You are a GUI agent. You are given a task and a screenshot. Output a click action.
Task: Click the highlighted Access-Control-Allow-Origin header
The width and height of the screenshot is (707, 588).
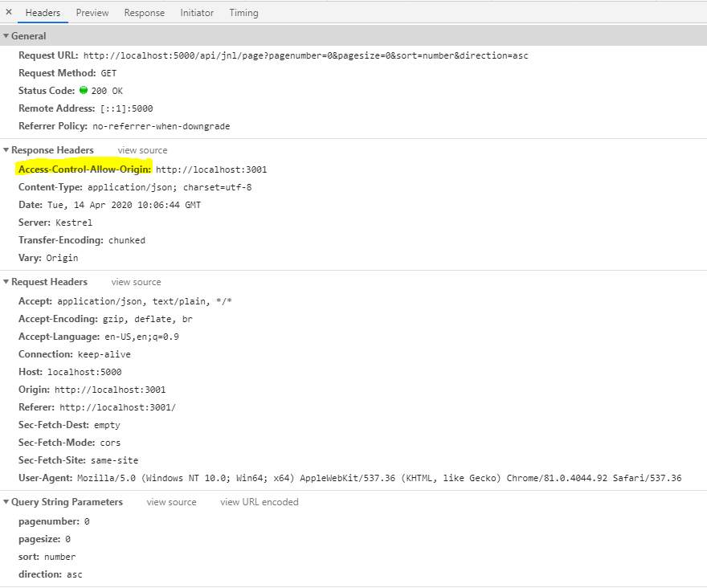(x=84, y=169)
